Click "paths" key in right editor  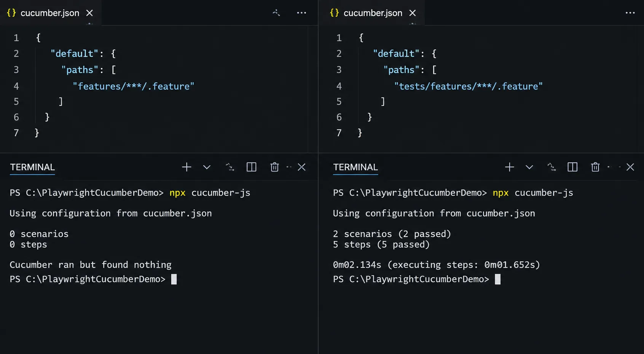pyautogui.click(x=402, y=70)
